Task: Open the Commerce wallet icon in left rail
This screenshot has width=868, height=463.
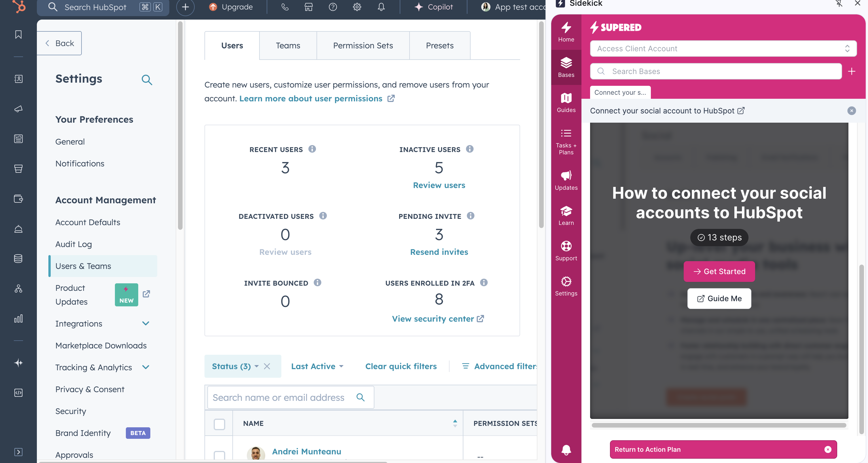Action: (18, 199)
